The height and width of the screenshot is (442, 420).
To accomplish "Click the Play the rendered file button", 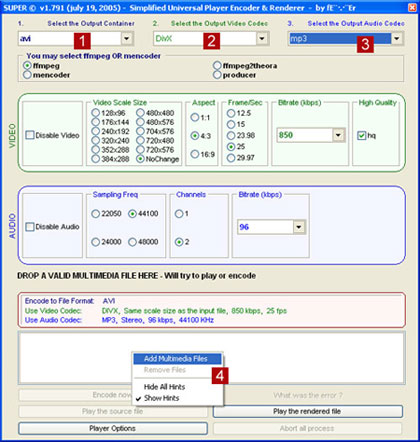I will point(307,411).
